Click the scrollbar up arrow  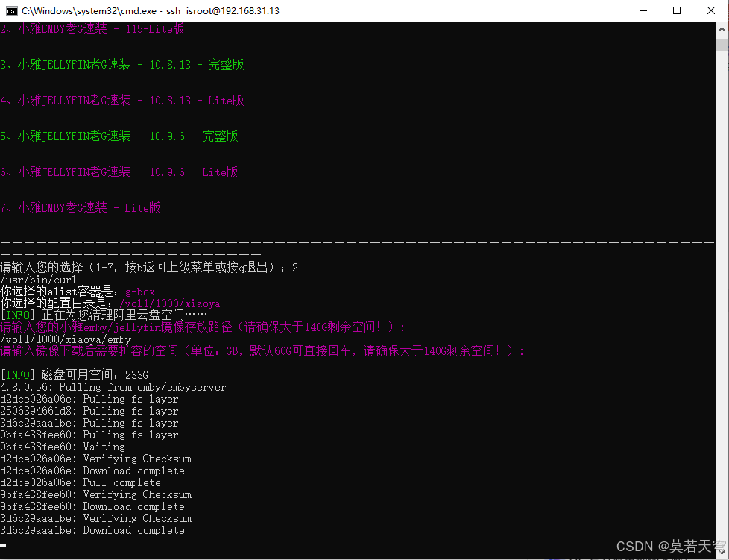click(x=722, y=29)
